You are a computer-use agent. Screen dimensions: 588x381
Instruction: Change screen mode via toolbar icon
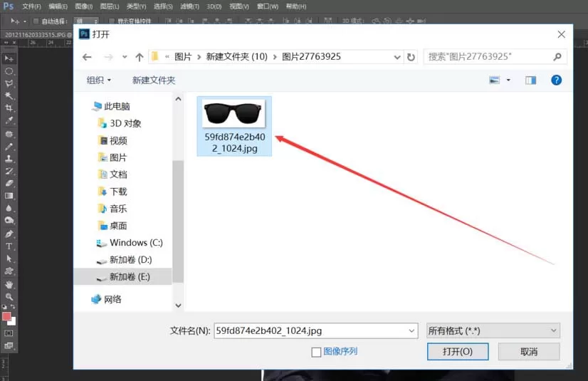coord(9,346)
